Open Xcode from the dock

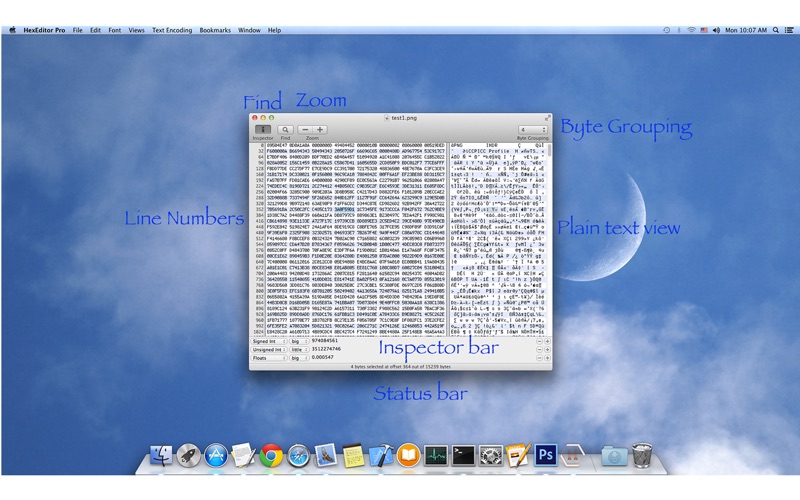pyautogui.click(x=381, y=455)
